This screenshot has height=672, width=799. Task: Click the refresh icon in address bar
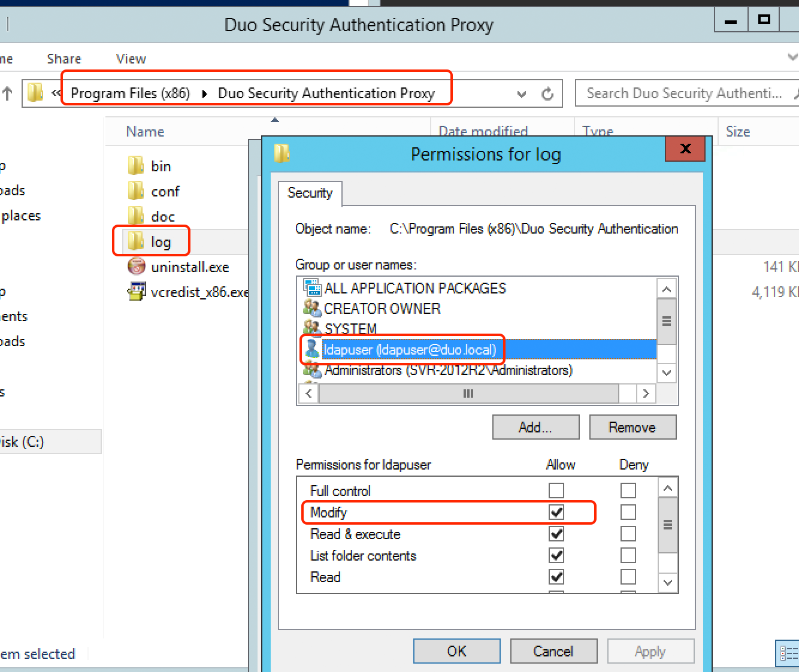point(547,94)
